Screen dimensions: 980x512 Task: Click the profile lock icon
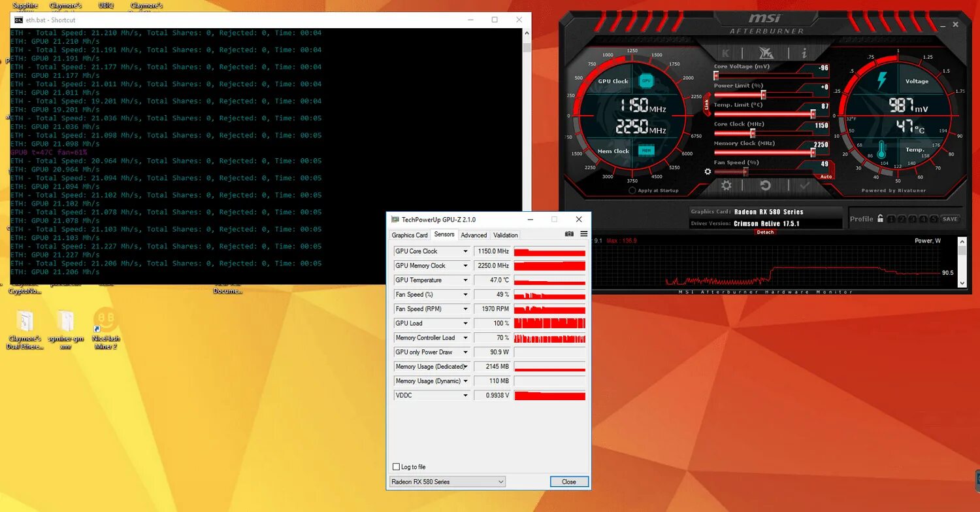(880, 218)
